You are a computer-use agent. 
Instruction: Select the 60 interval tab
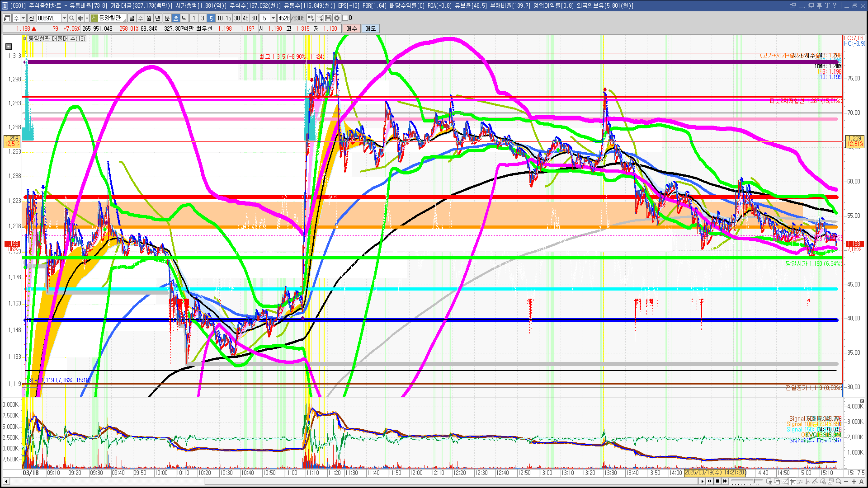[x=254, y=18]
